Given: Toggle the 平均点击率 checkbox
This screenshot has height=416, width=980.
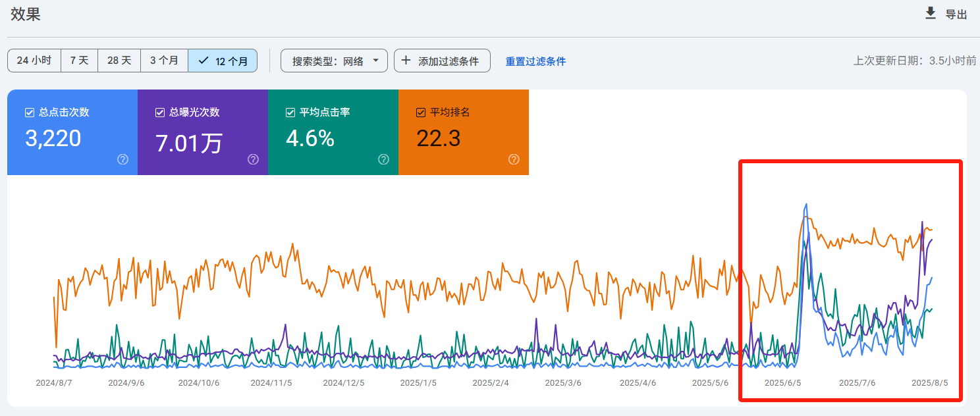Looking at the screenshot, I should 290,113.
